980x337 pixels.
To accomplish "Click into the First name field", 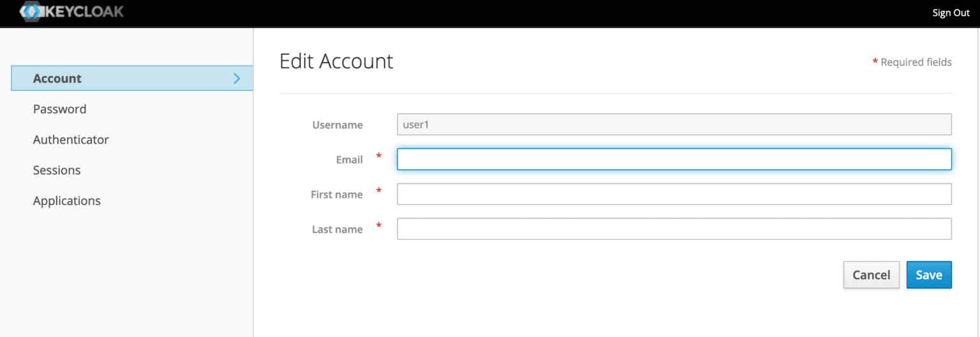I will point(674,194).
